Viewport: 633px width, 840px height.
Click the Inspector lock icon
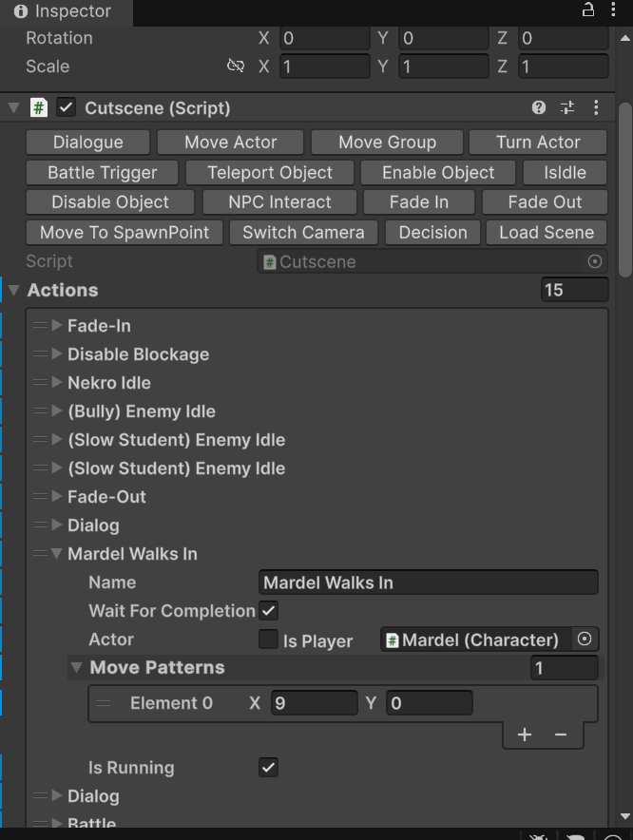pos(588,10)
